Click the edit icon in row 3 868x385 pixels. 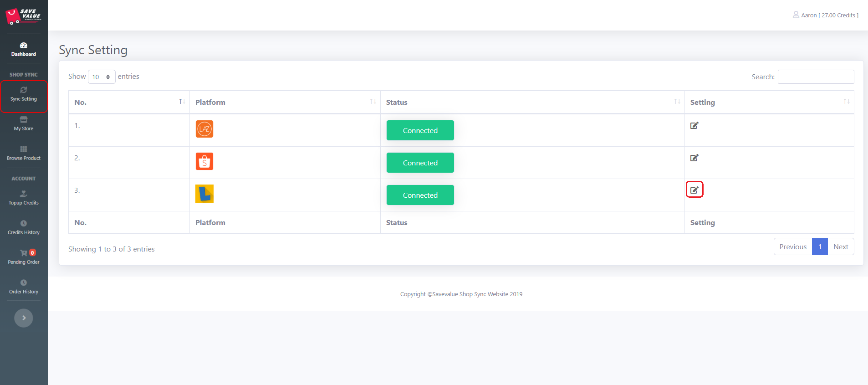(694, 190)
